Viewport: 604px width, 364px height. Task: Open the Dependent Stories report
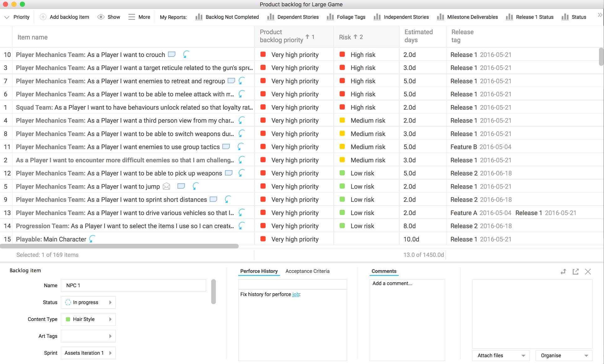[298, 17]
